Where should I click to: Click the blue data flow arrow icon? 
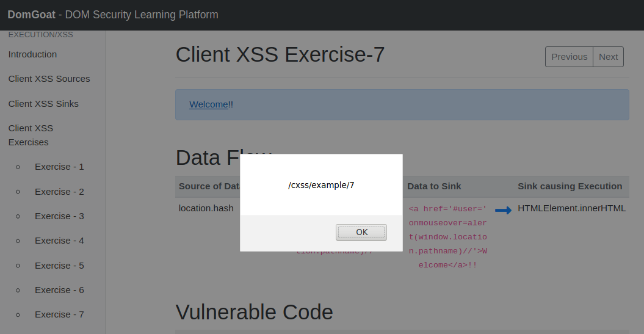(x=503, y=210)
